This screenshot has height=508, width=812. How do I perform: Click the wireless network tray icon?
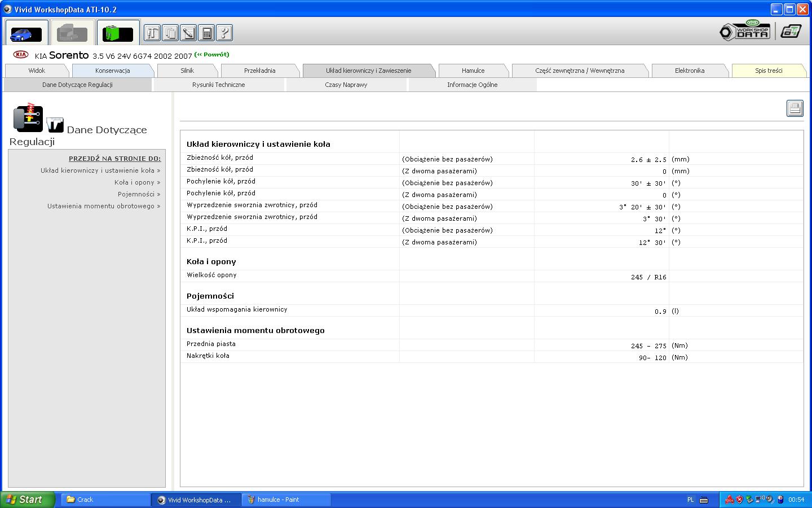(x=760, y=500)
